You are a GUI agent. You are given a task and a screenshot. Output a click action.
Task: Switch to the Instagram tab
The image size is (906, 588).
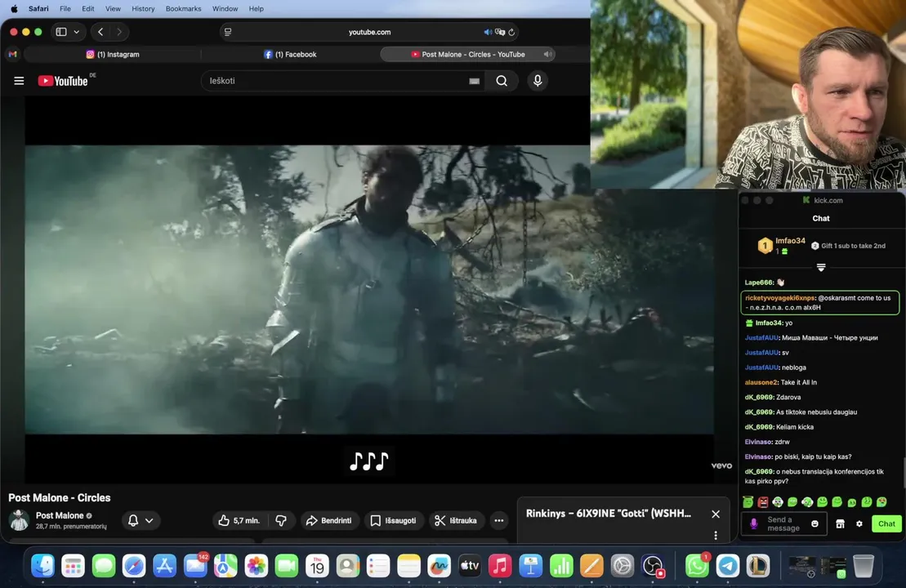(x=113, y=54)
